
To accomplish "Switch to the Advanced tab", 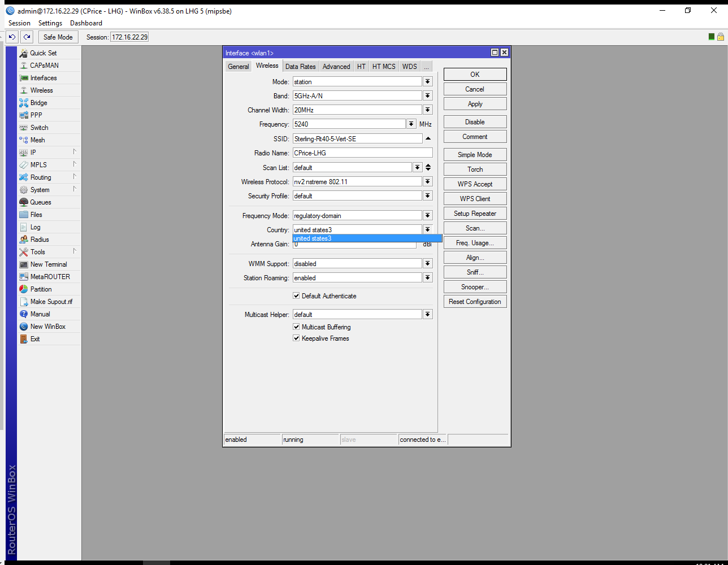I will coord(336,67).
